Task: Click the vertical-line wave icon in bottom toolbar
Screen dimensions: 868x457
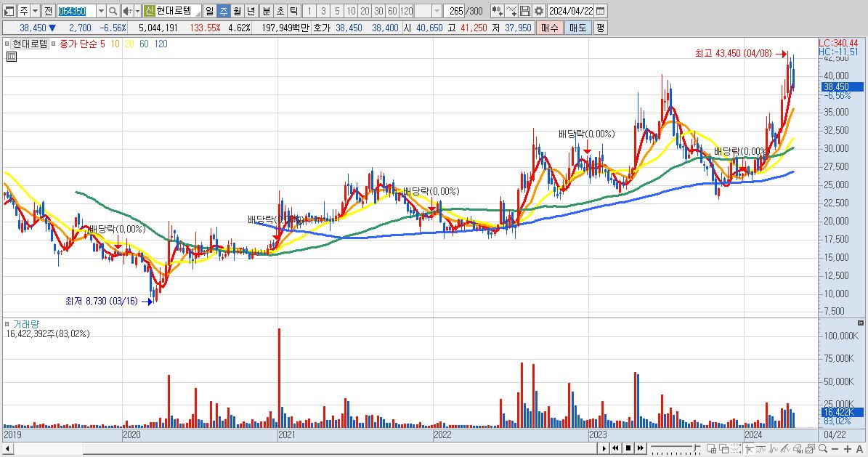Action: click(x=774, y=448)
